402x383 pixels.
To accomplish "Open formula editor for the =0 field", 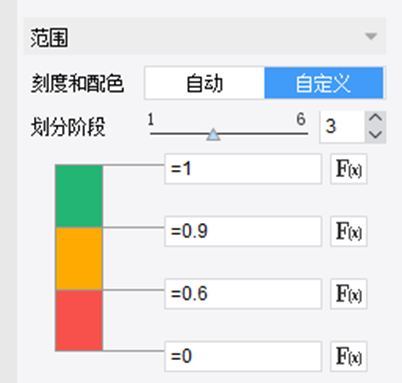I will 349,356.
